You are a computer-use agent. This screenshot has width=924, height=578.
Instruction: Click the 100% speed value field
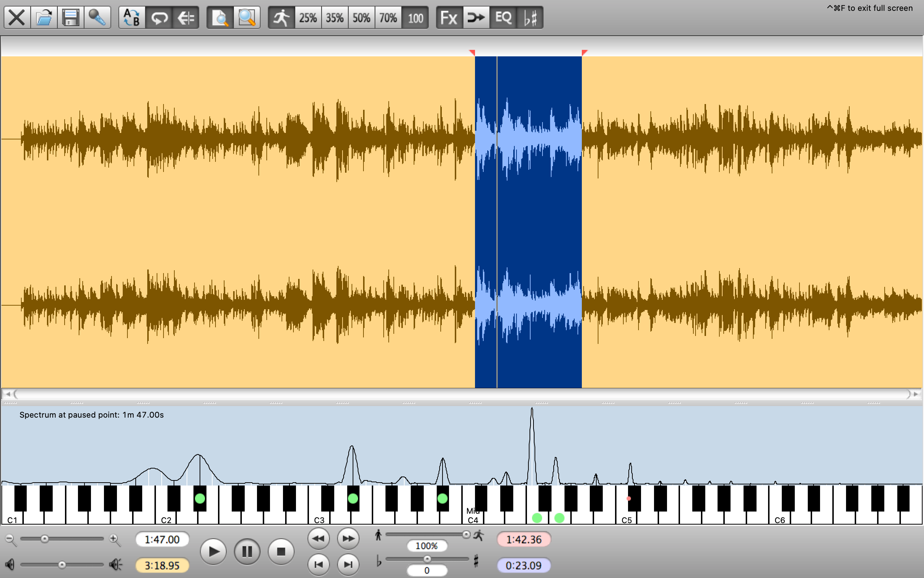tap(427, 545)
